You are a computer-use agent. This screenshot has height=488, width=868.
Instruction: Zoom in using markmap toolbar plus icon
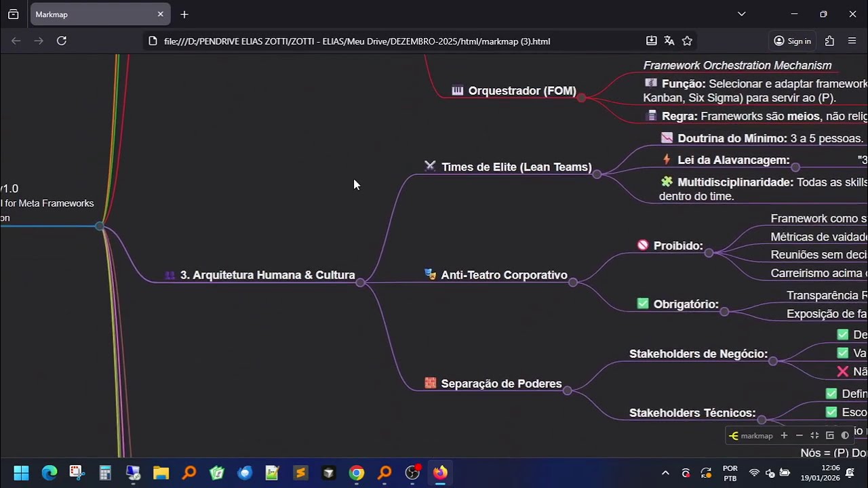(784, 436)
